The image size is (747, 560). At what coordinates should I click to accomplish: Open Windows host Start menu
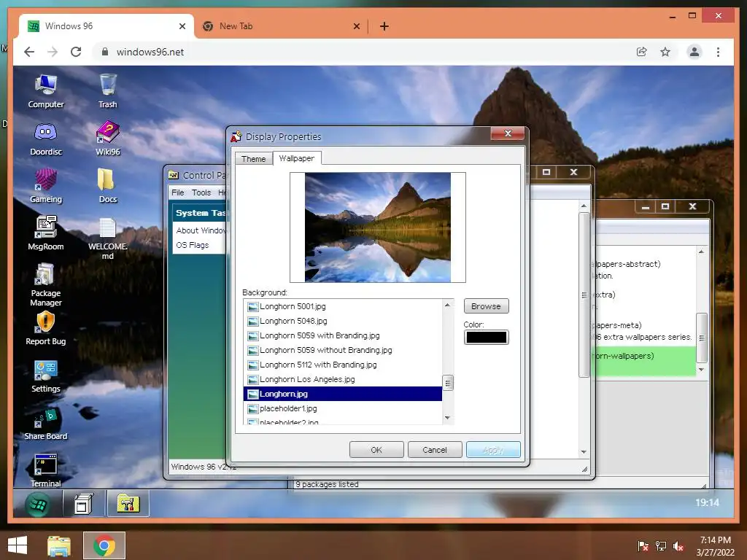pos(18,545)
